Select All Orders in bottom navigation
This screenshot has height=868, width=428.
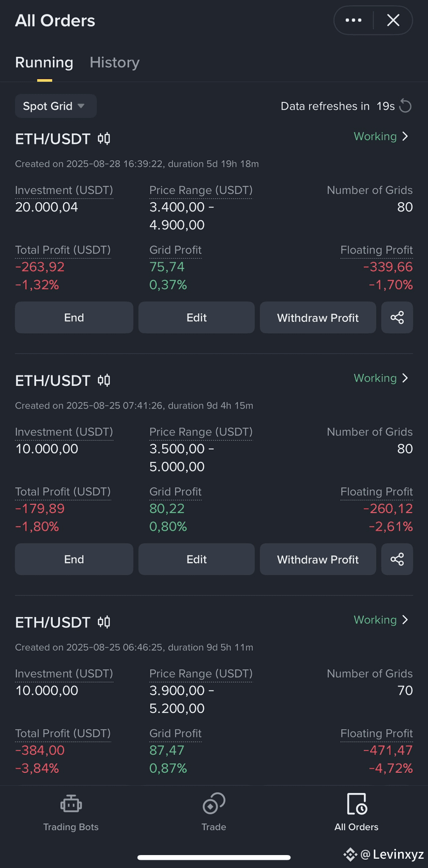click(x=356, y=813)
